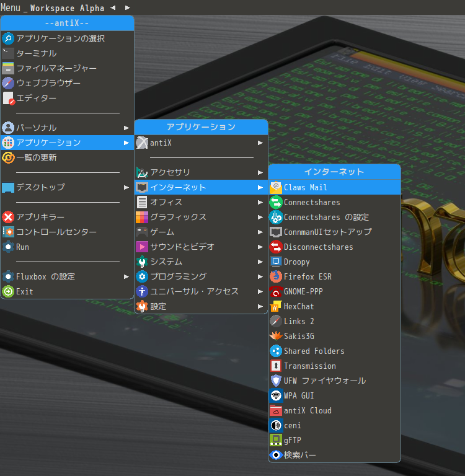The image size is (465, 476).
Task: Click the HexChat hash icon
Action: pos(276,306)
